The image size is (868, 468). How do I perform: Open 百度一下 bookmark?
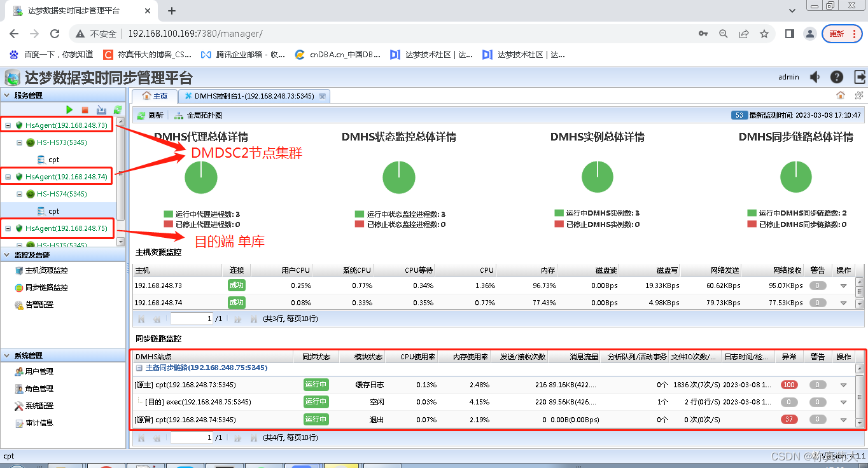click(52, 55)
